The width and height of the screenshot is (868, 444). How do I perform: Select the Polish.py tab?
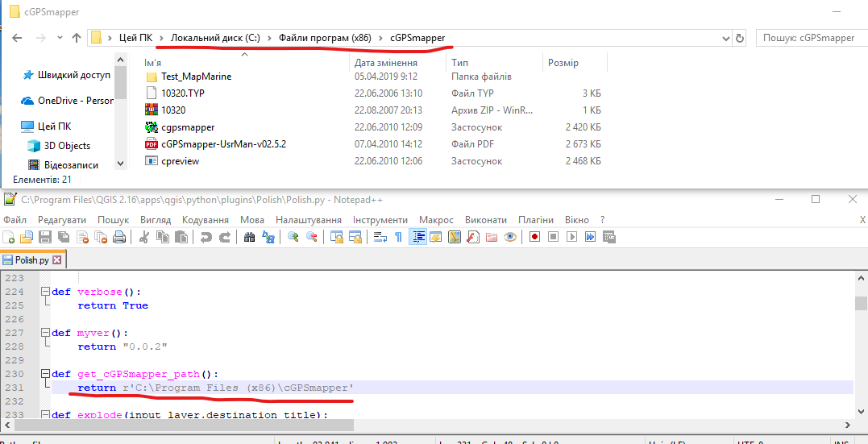click(31, 259)
